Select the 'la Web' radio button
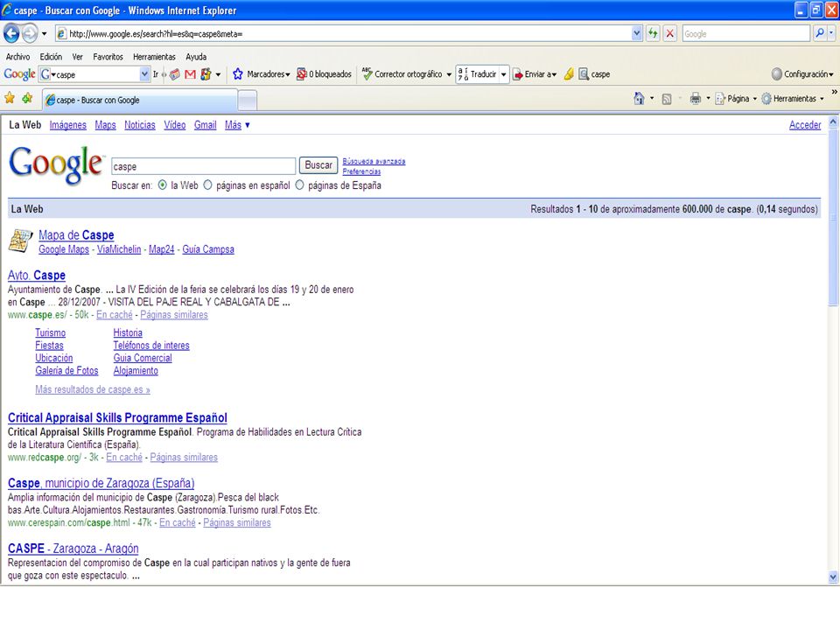The height and width of the screenshot is (630, 840). point(163,185)
